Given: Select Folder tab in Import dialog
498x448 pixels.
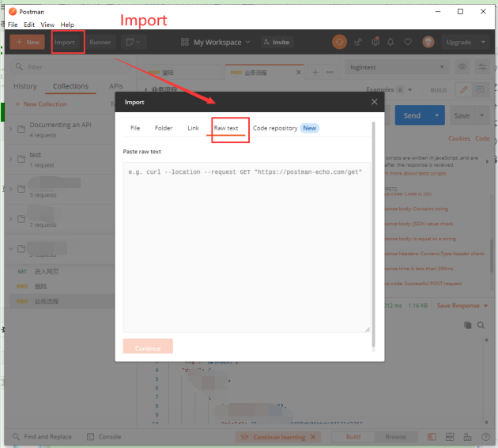Looking at the screenshot, I should click(164, 128).
